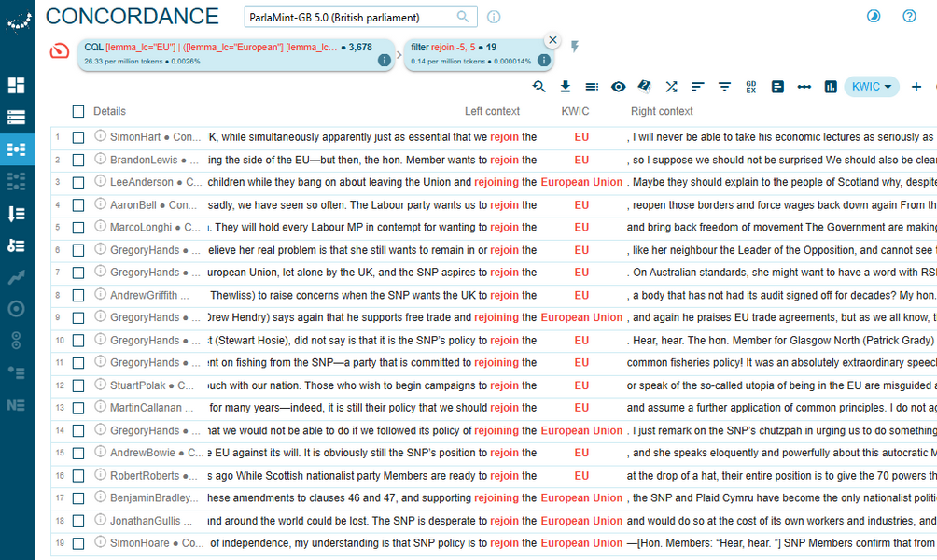Viewport: 937px width, 560px height.
Task: Click the help question-mark button
Action: coord(908,16)
